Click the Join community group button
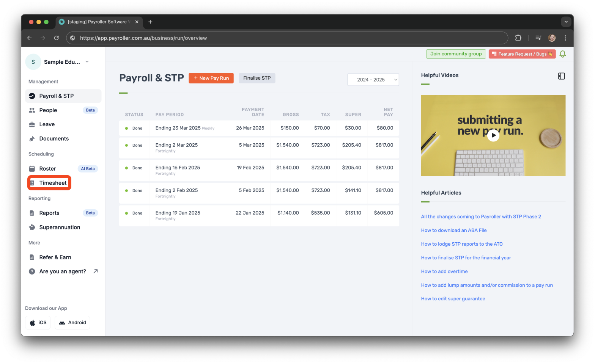The width and height of the screenshot is (595, 364). coord(456,54)
